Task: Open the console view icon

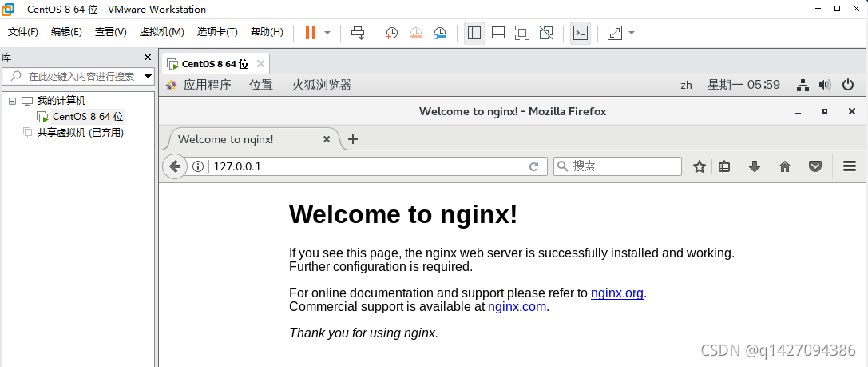Action: click(581, 34)
